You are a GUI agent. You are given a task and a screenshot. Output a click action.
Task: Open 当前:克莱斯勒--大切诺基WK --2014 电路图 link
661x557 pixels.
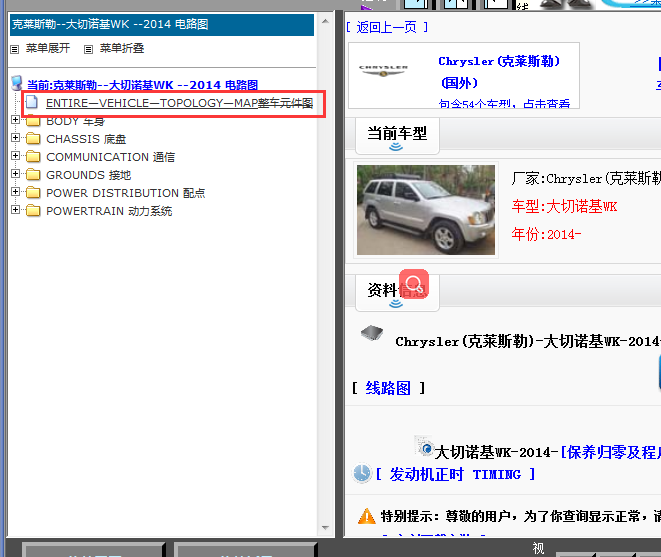(142, 85)
